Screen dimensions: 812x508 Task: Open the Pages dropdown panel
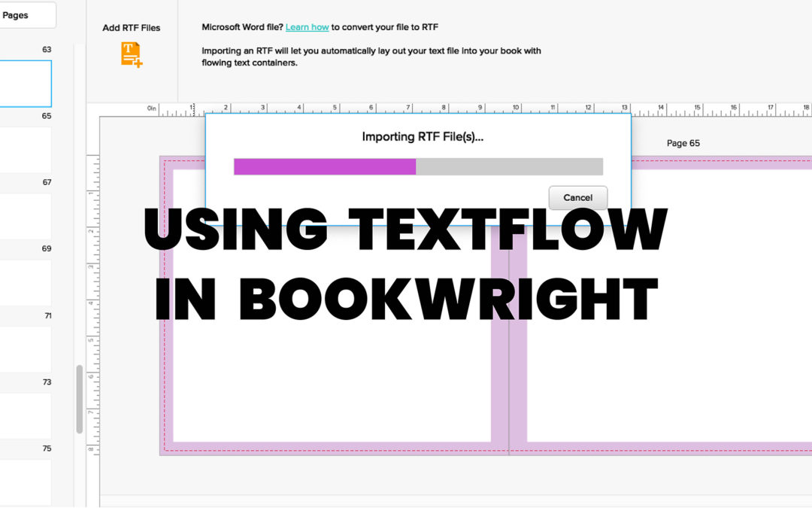pos(27,15)
